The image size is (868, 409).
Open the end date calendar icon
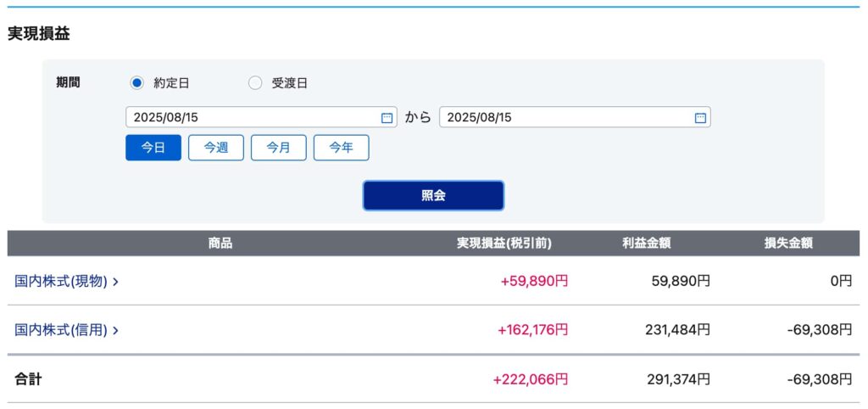point(700,117)
